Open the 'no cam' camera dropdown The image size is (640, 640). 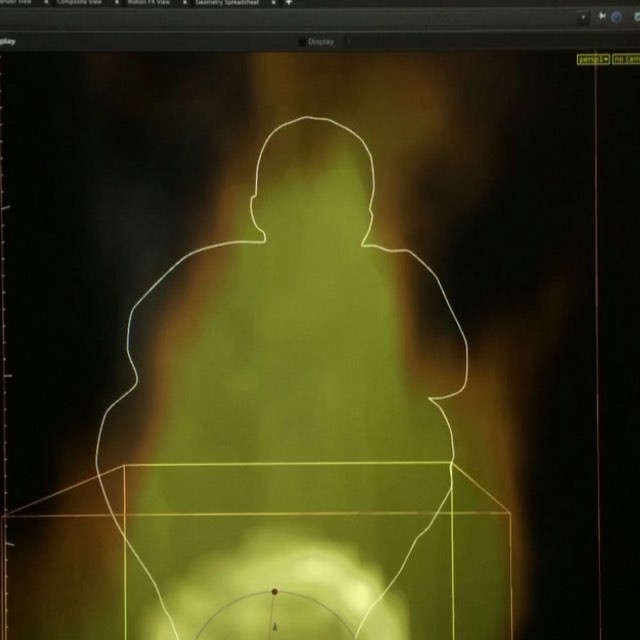(626, 60)
